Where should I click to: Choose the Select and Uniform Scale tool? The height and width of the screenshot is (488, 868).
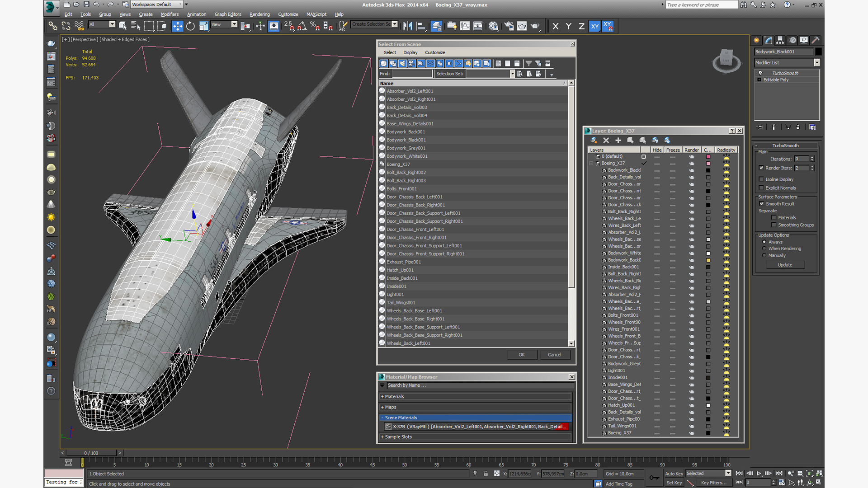(x=203, y=26)
